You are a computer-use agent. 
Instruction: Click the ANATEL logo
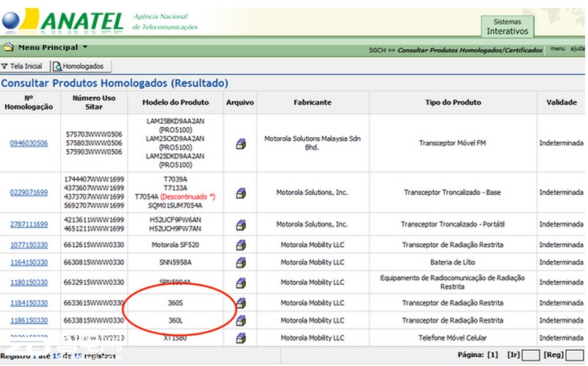tap(62, 21)
